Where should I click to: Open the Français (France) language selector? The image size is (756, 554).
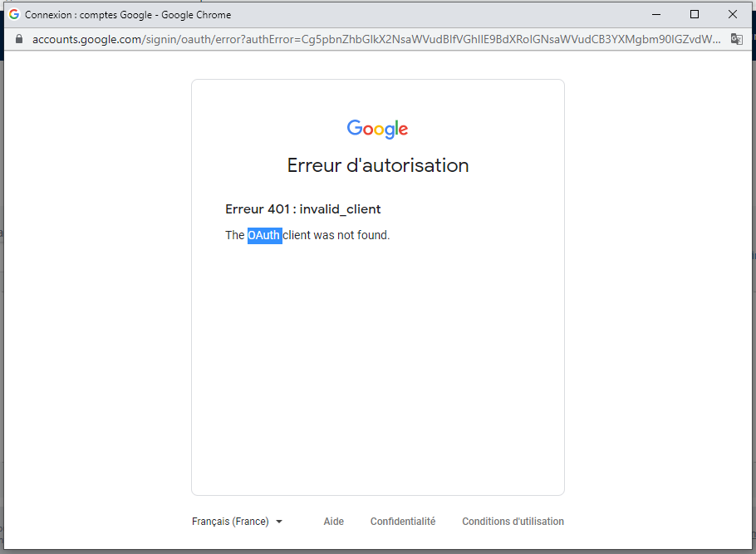coord(230,521)
